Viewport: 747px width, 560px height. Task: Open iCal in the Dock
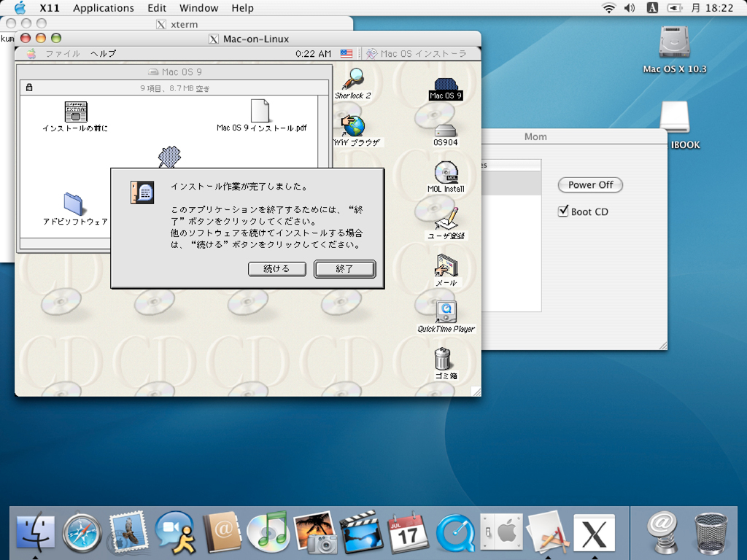tap(407, 532)
